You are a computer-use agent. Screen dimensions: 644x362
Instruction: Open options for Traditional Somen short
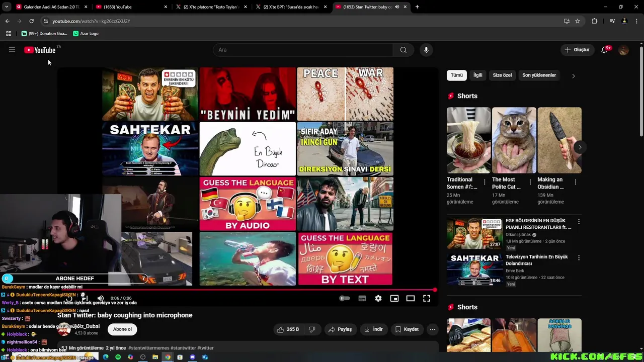pos(485,182)
